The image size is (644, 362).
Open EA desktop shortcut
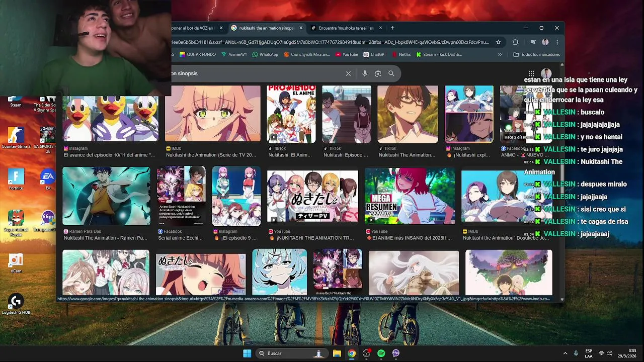click(48, 179)
